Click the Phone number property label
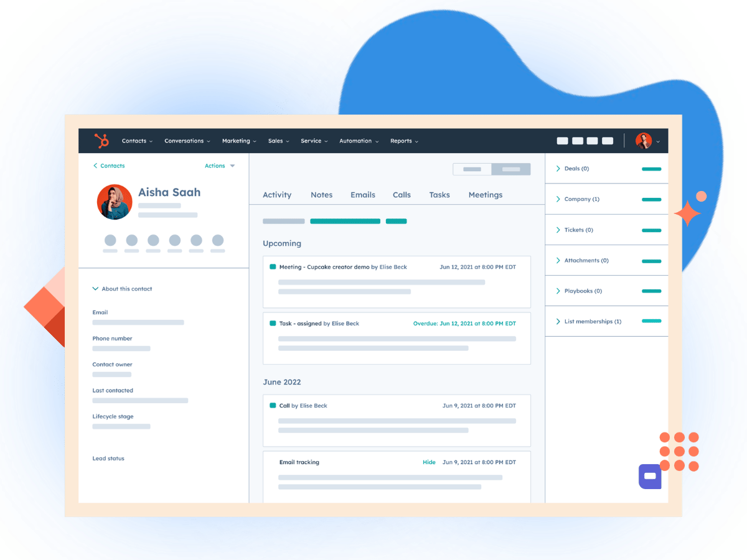This screenshot has height=560, width=747. pos(113,338)
